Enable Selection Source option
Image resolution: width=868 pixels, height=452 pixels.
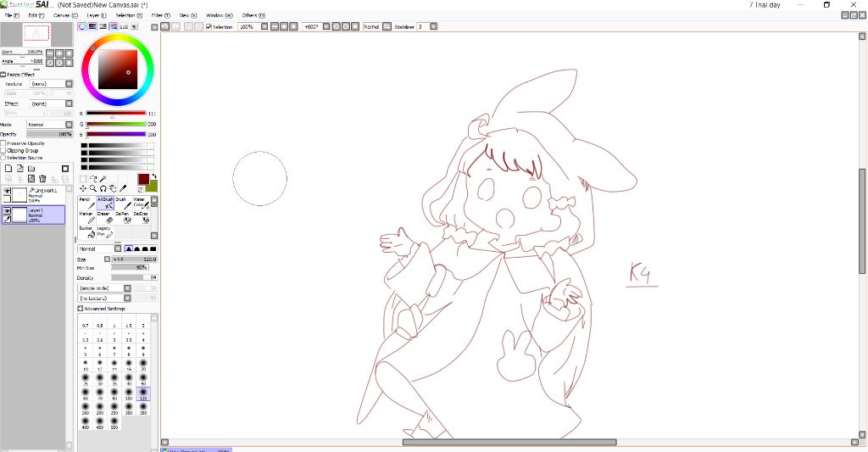tap(3, 158)
